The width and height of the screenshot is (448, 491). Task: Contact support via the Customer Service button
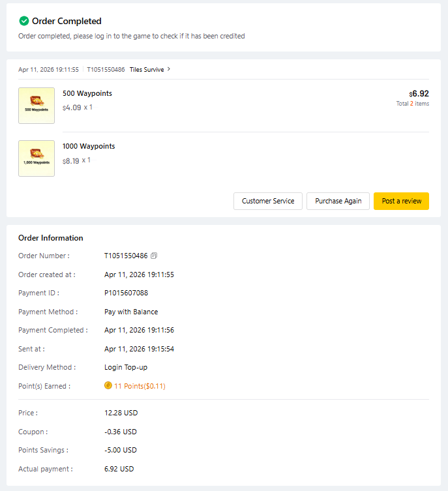pyautogui.click(x=268, y=201)
